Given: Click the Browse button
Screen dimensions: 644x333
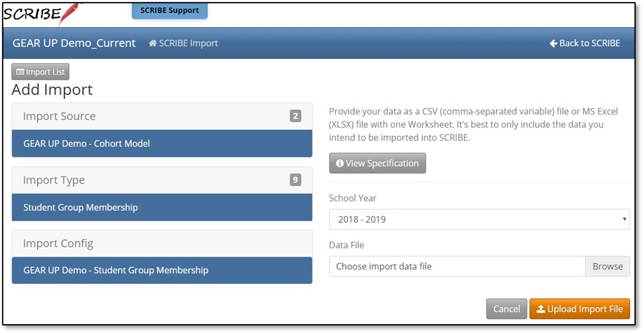Looking at the screenshot, I should click(607, 266).
